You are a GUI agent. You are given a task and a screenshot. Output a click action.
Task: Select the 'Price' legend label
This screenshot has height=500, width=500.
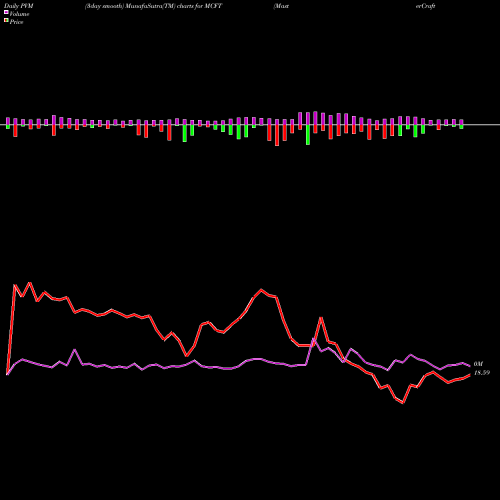coord(16,22)
